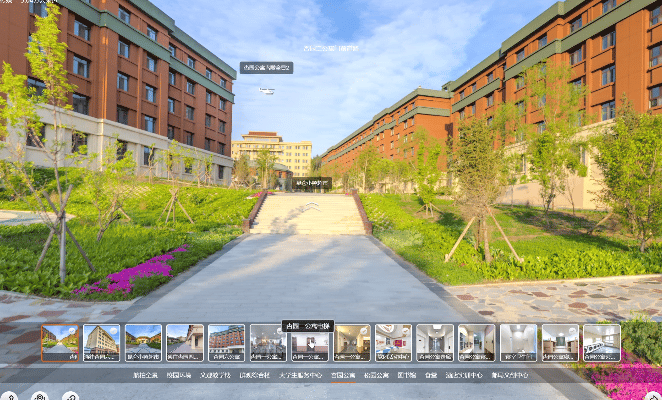The height and width of the screenshot is (400, 662).
Task: Select the first thumbnail in the scene strip
Action: point(60,342)
